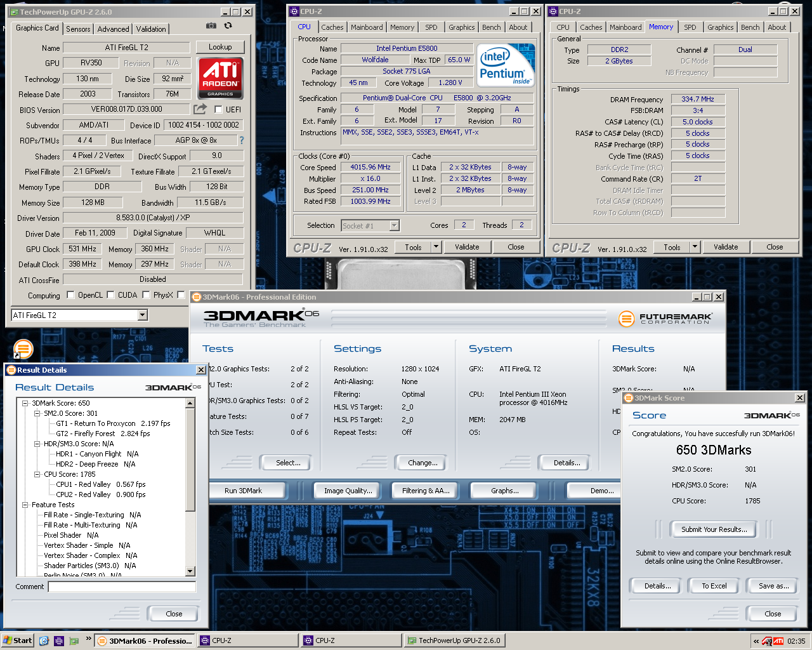The image size is (812, 650).
Task: Switch to 3DMark06 Professional taskbar button
Action: [145, 640]
